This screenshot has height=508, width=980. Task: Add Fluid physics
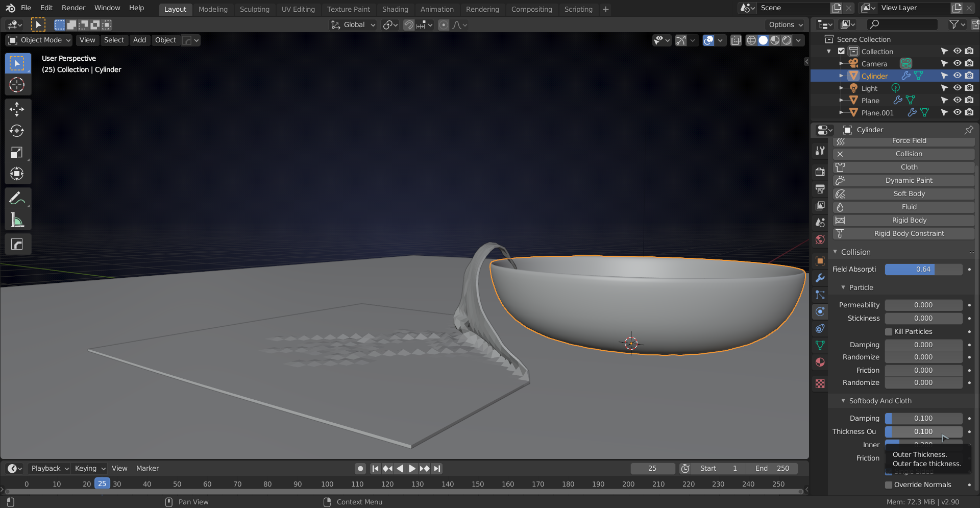(903, 207)
